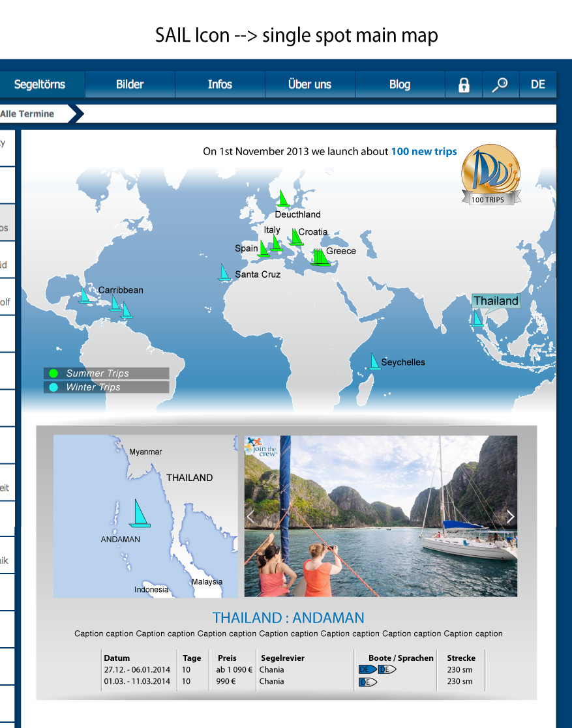Viewport: 572px width, 728px height.
Task: Toggle Summer Trips legend filter
Action: click(x=106, y=373)
